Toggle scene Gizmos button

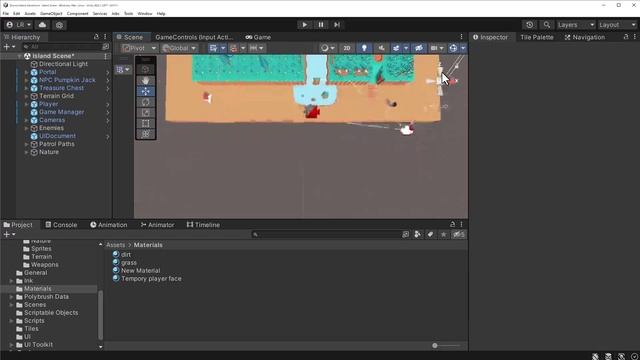(453, 48)
